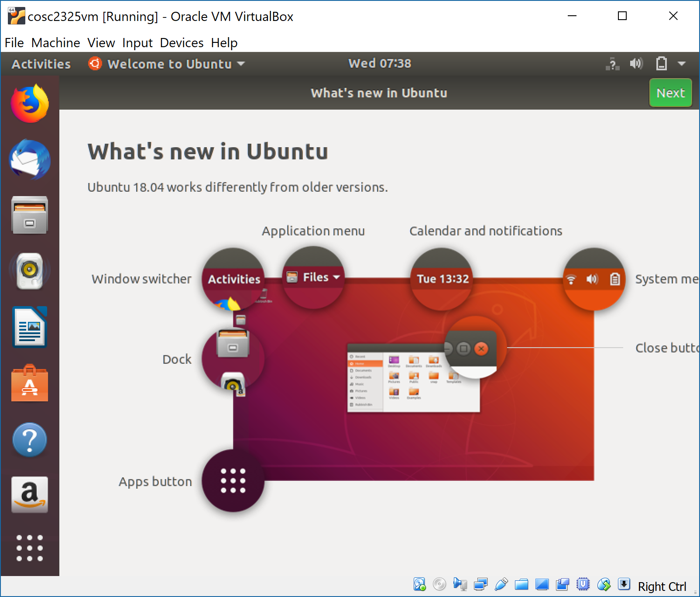Click the display status icon
Viewport: 700px width, 597px height.
coord(542,584)
